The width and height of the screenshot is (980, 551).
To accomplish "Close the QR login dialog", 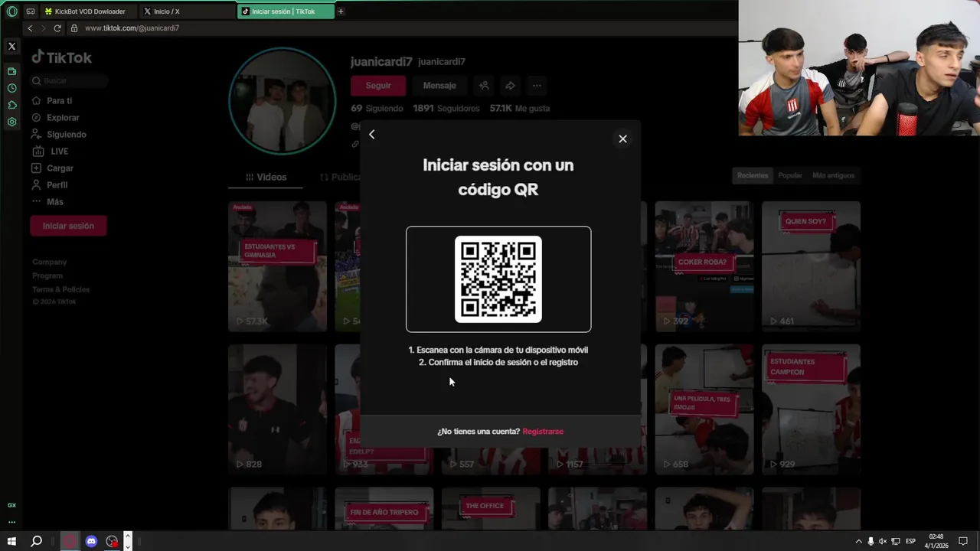I will [x=622, y=139].
